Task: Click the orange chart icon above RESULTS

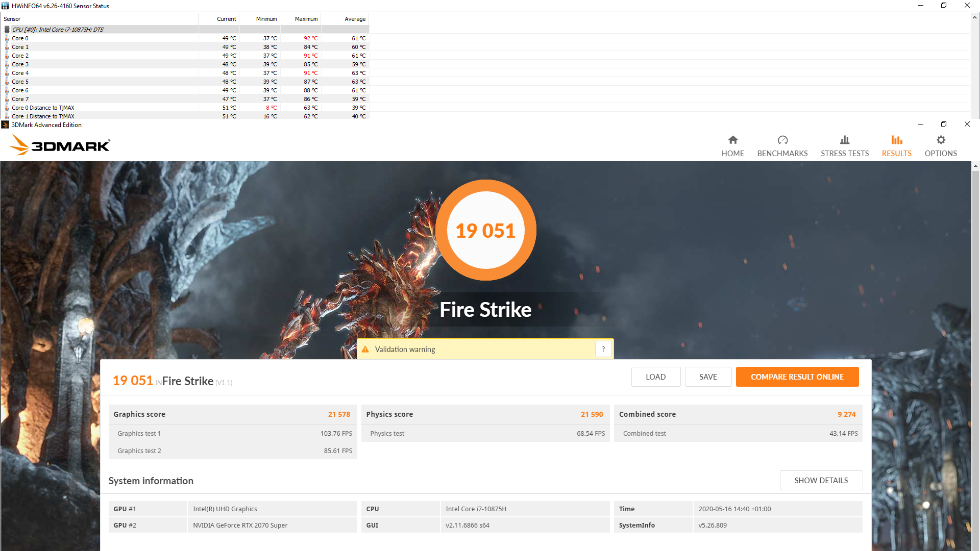Action: coord(897,140)
